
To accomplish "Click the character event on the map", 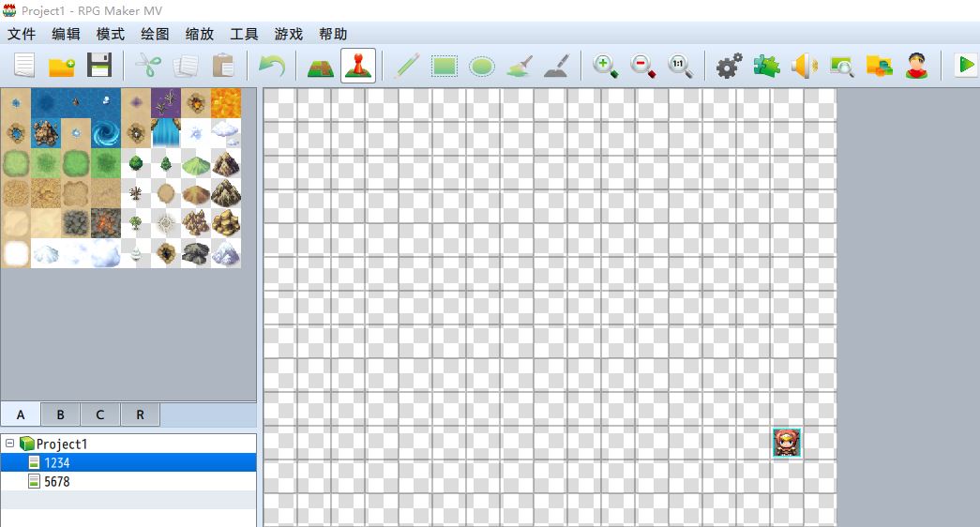I will [x=787, y=443].
